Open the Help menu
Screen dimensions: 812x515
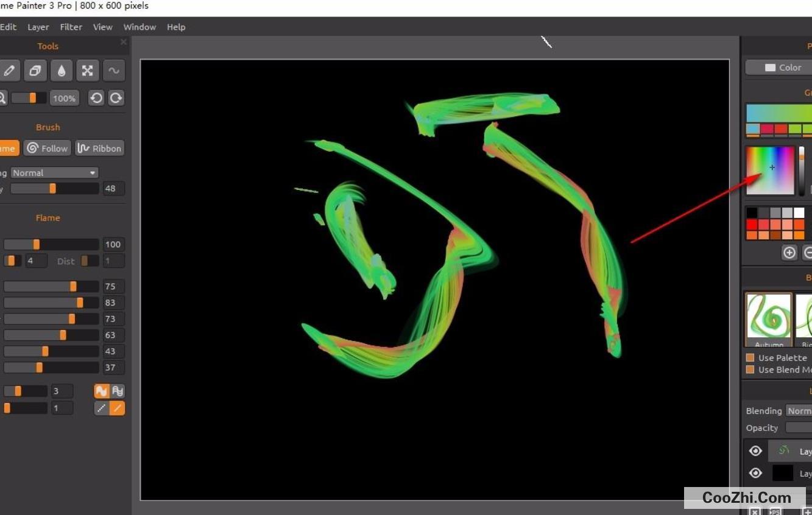(176, 27)
